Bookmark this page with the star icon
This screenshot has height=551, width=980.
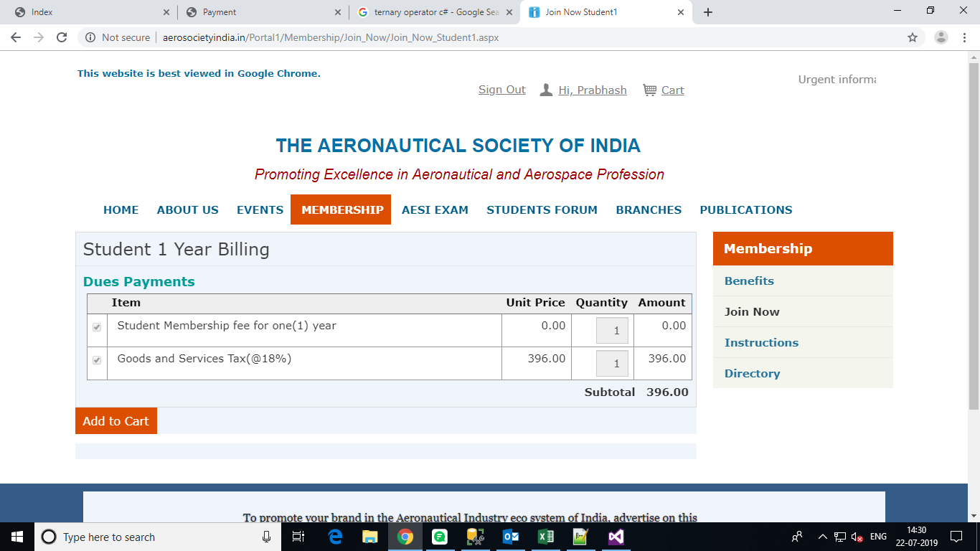[x=913, y=37]
